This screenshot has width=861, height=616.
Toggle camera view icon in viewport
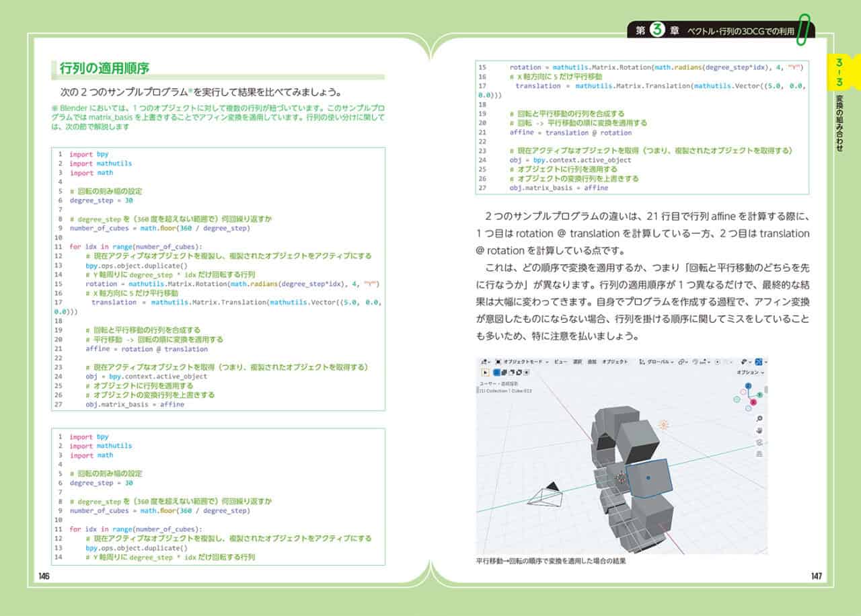759,442
